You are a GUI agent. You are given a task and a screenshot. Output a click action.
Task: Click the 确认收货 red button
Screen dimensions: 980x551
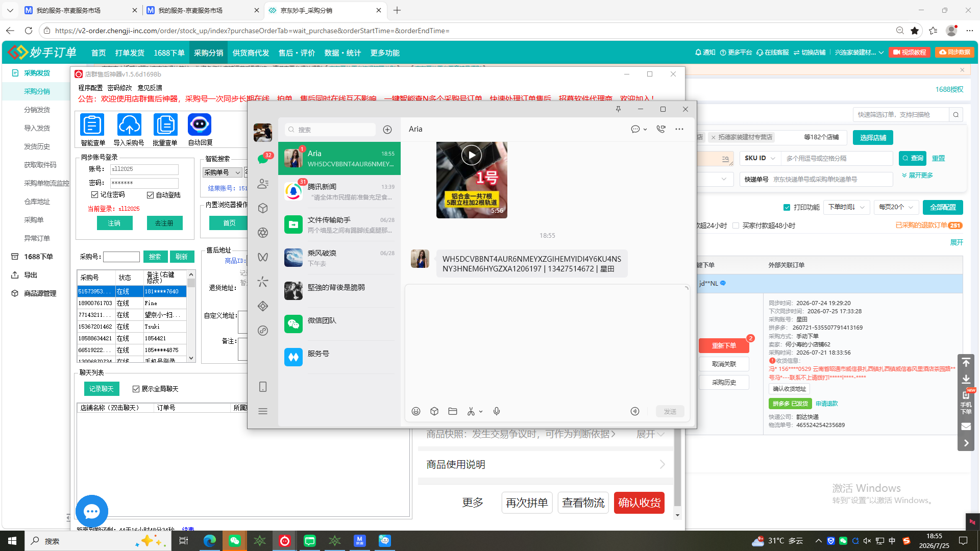click(639, 503)
